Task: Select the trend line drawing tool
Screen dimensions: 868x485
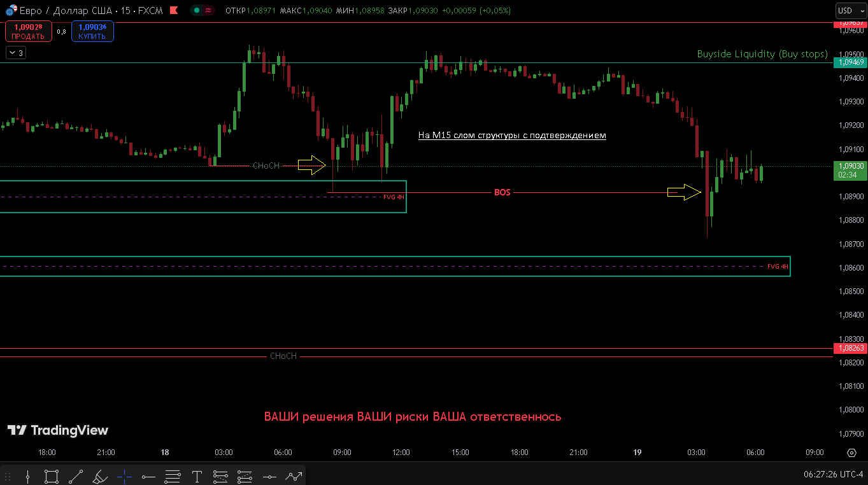Action: [75, 476]
